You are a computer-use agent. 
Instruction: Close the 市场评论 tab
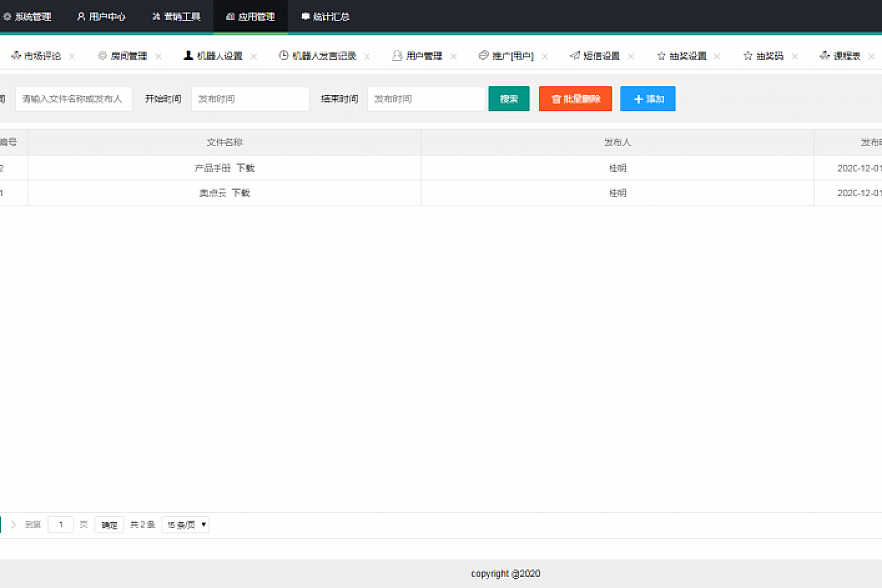(72, 56)
